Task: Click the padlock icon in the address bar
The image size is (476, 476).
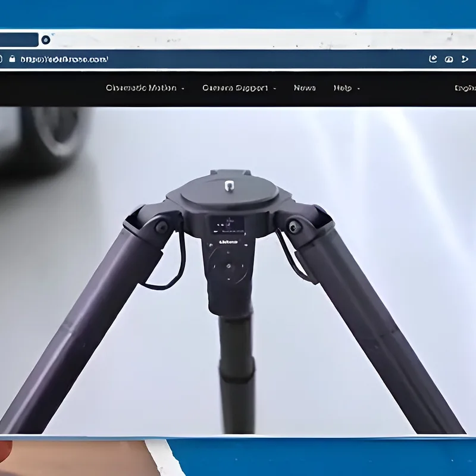Action: pos(12,58)
